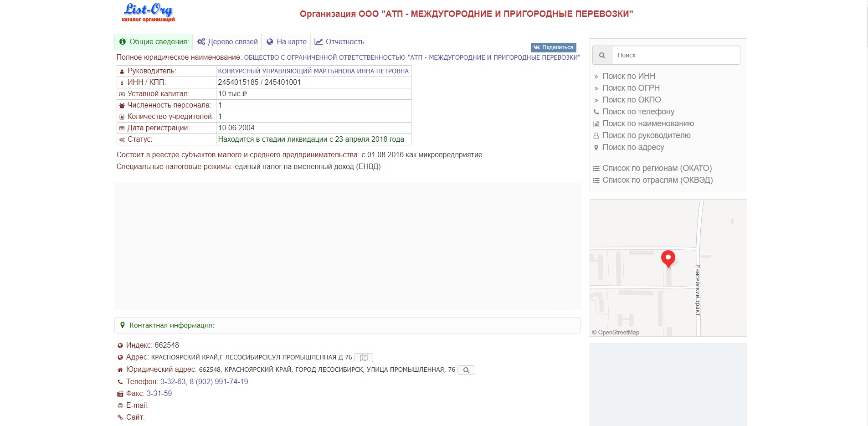Screen dimensions: 868x426
Task: Click the document icon beside Поиск по наименованию
Action: coord(596,124)
